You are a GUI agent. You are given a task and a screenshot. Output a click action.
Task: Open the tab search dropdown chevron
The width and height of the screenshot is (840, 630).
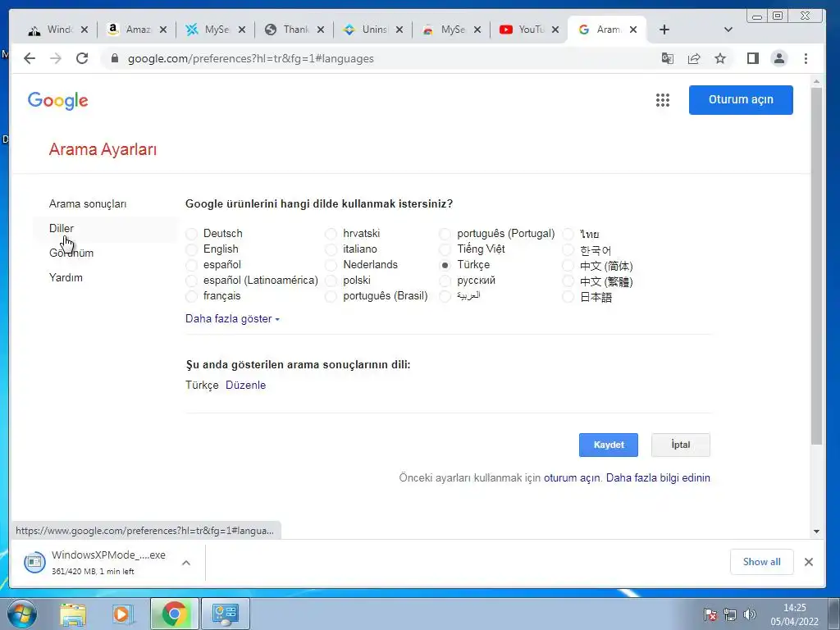[728, 30]
